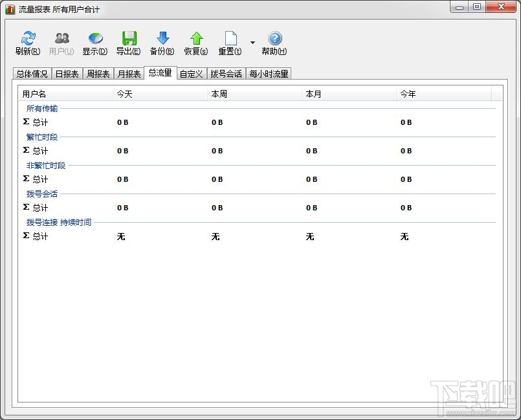Sort entries by the 今天 column
The width and height of the screenshot is (521, 420).
coord(123,93)
